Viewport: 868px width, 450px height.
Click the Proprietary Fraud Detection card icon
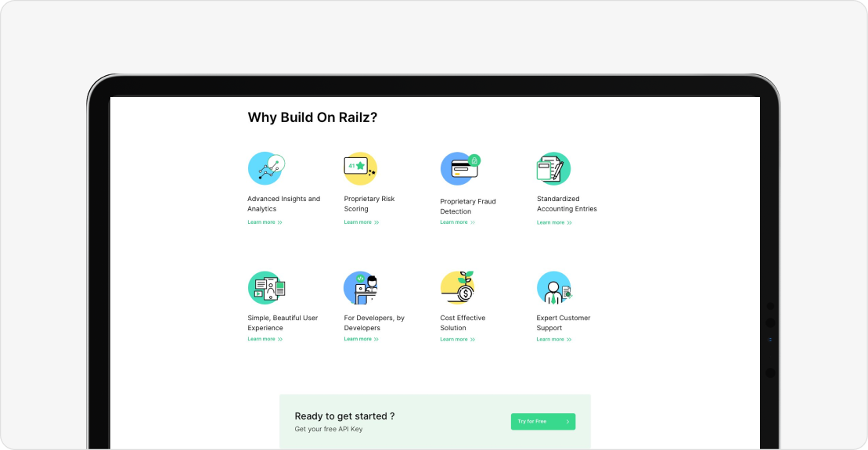[x=460, y=168]
